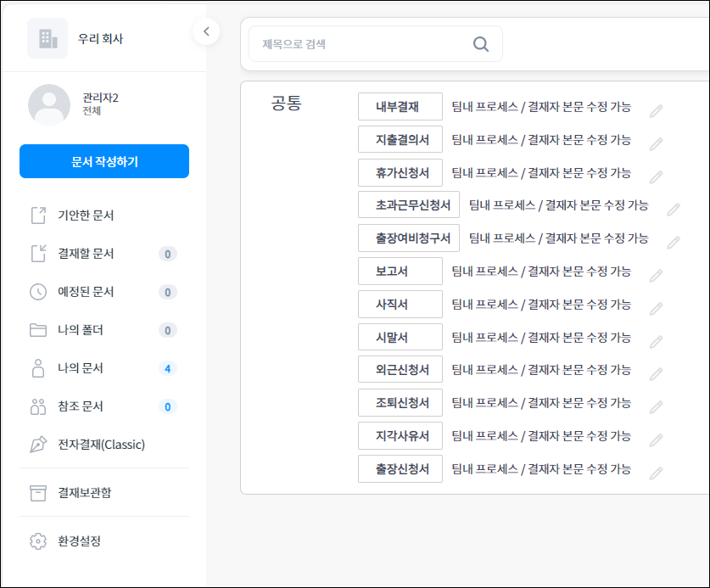Edit 지출결의서 with the pencil icon
The width and height of the screenshot is (710, 588).
click(x=656, y=144)
